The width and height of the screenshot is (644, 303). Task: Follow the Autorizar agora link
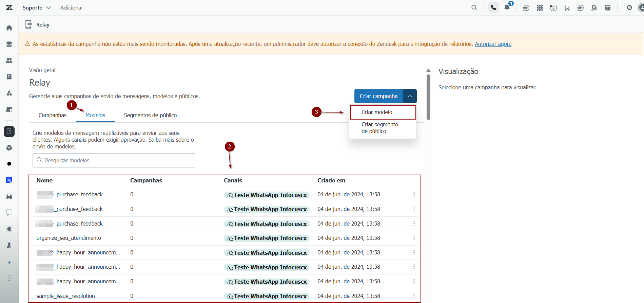click(x=493, y=44)
